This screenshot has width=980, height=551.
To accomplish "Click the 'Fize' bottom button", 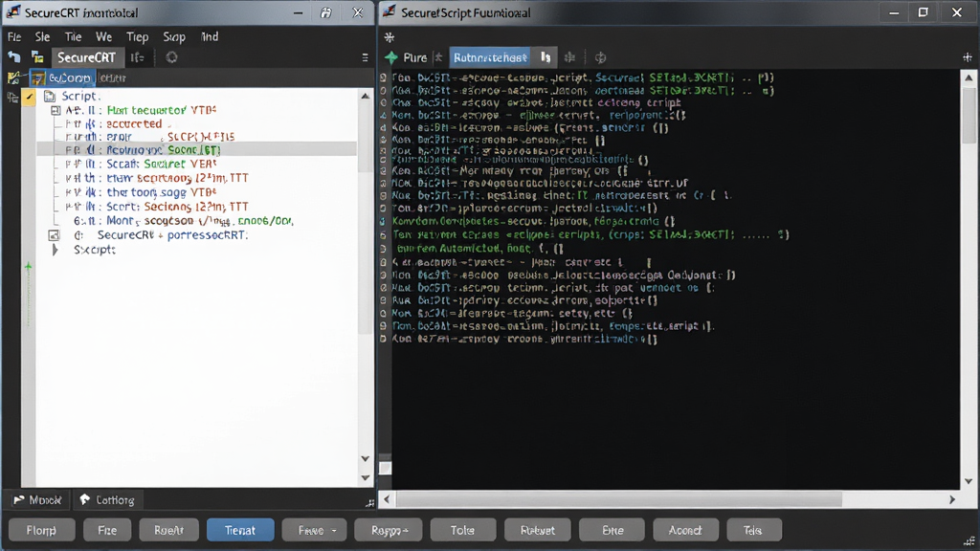I will click(x=107, y=530).
